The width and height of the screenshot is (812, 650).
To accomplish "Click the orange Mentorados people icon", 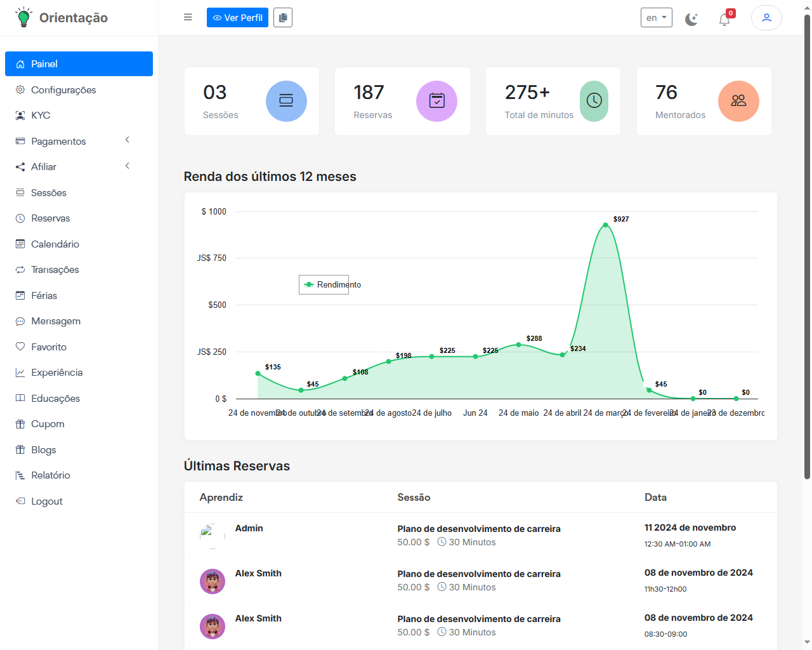I will coord(738,101).
